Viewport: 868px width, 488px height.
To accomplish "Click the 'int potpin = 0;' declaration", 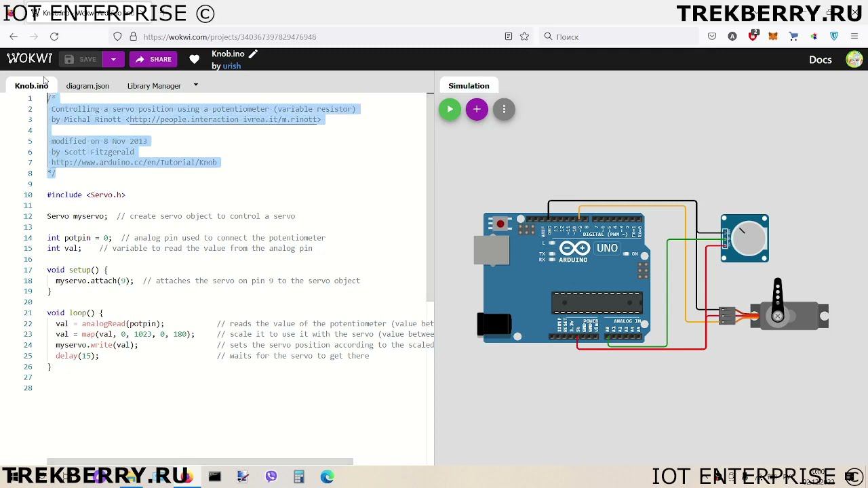I will [79, 238].
